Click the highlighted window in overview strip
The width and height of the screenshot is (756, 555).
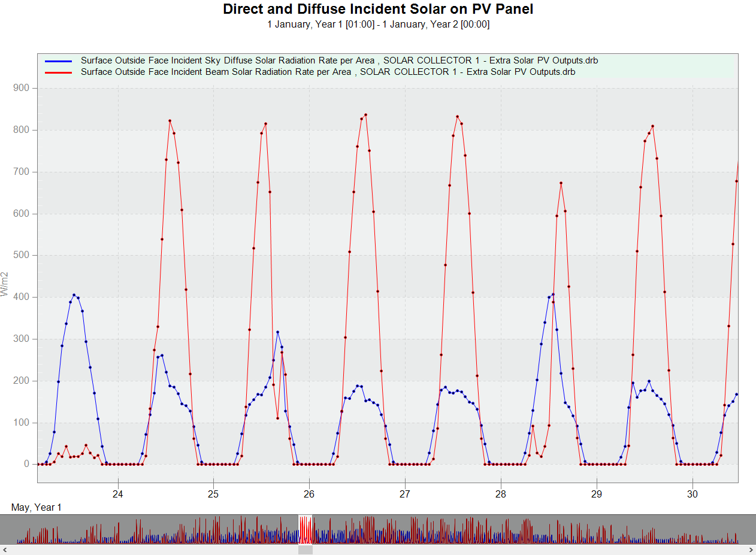(306, 529)
